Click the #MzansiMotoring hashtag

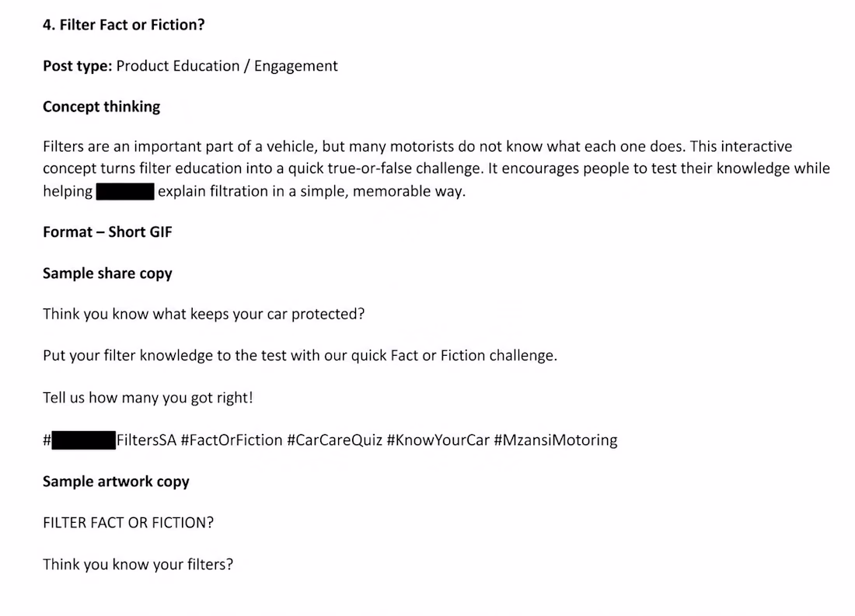click(556, 440)
